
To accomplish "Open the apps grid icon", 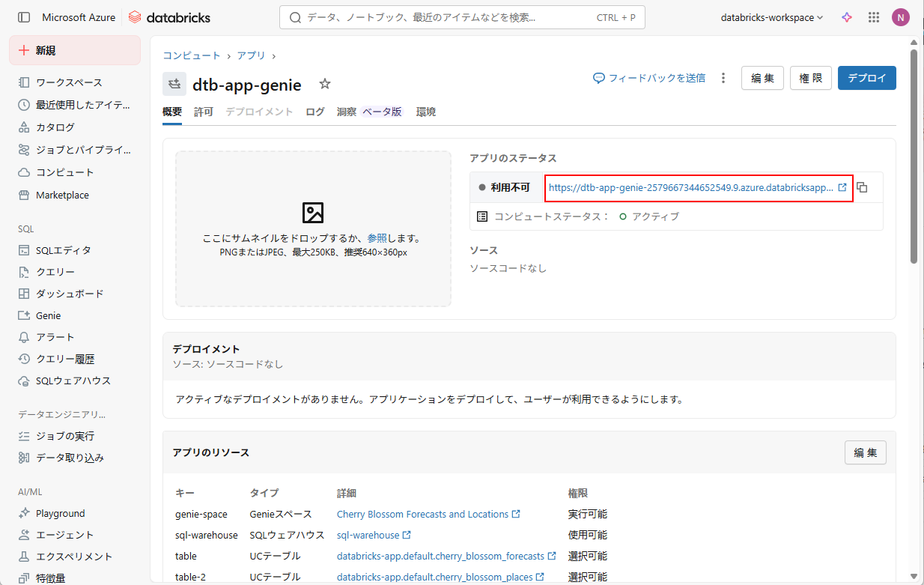I will coord(873,17).
